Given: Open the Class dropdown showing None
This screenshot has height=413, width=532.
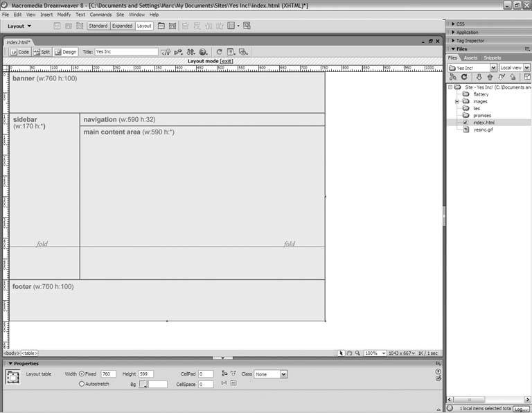Looking at the screenshot, I should pyautogui.click(x=271, y=374).
